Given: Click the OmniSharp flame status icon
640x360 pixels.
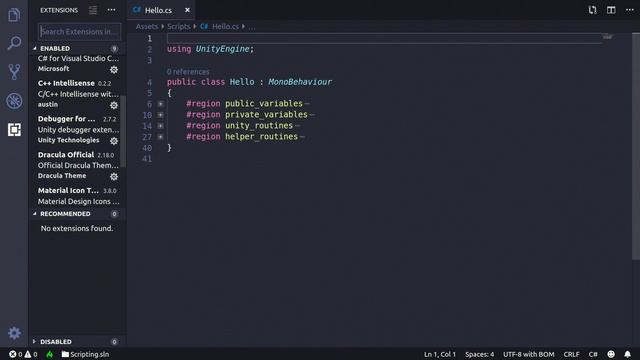Looking at the screenshot, I should [x=49, y=354].
